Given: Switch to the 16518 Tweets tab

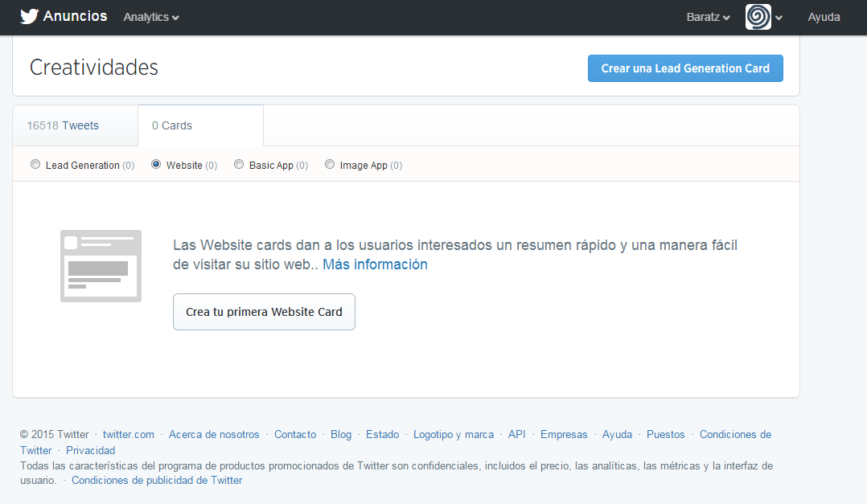Looking at the screenshot, I should [76, 125].
